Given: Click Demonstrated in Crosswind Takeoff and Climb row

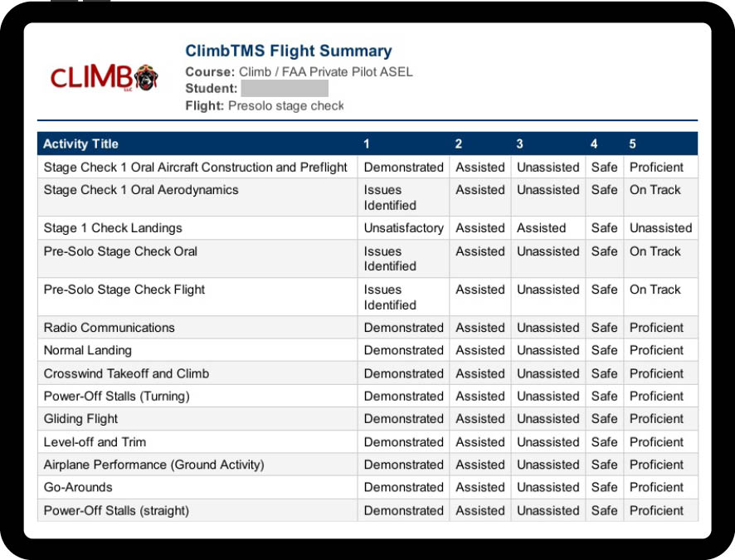Looking at the screenshot, I should pos(404,373).
